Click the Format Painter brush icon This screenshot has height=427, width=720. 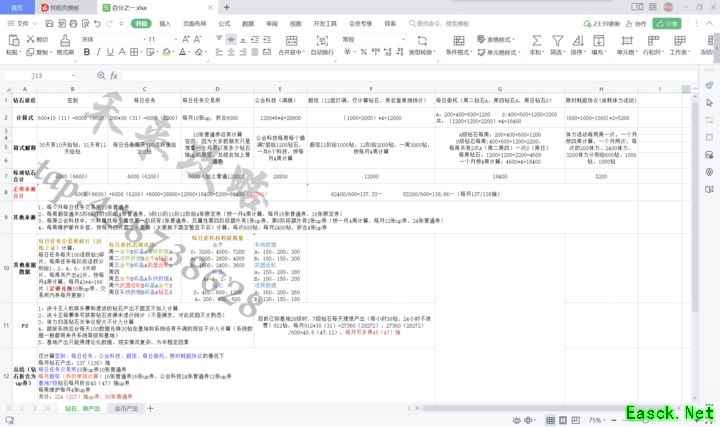[x=63, y=41]
